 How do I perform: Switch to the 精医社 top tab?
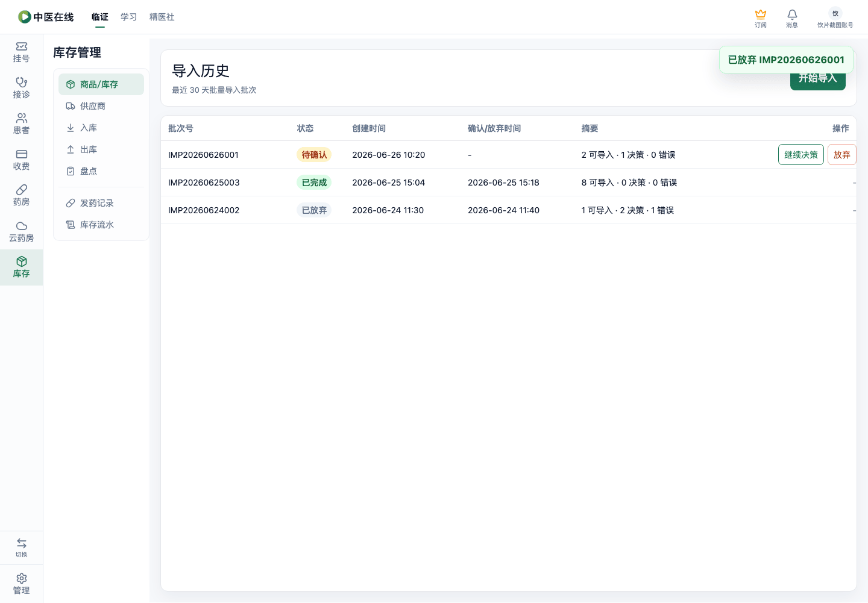point(162,17)
